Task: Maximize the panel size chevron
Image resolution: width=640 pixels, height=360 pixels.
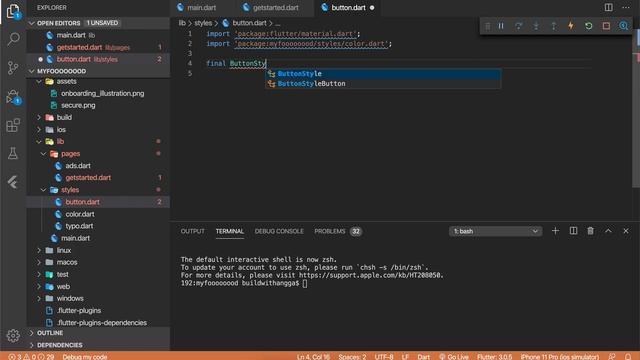Action: tap(608, 231)
